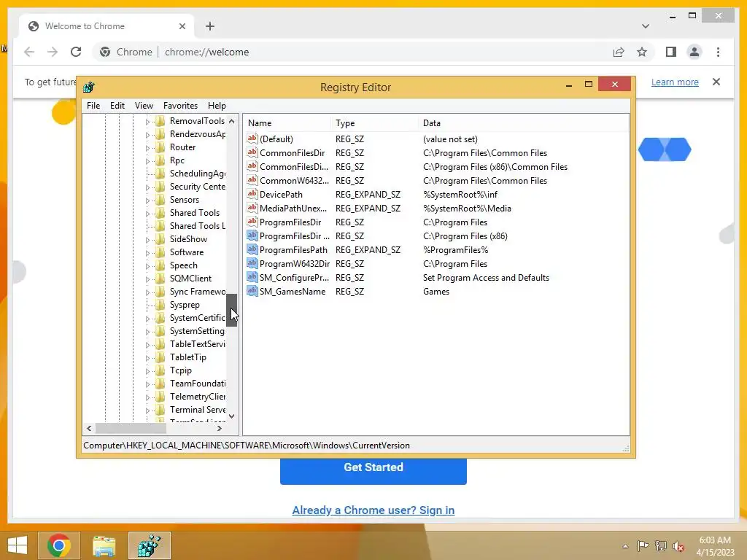Click the Data column header

pyautogui.click(x=524, y=122)
